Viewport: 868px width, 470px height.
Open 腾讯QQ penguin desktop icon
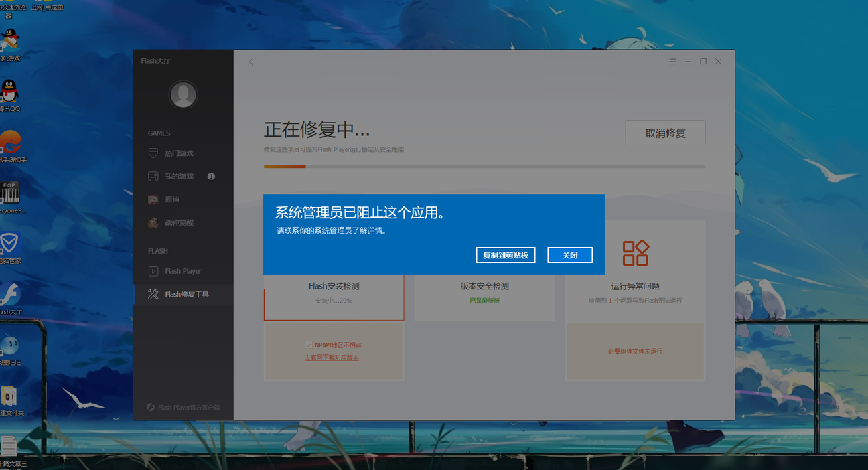pyautogui.click(x=9, y=96)
